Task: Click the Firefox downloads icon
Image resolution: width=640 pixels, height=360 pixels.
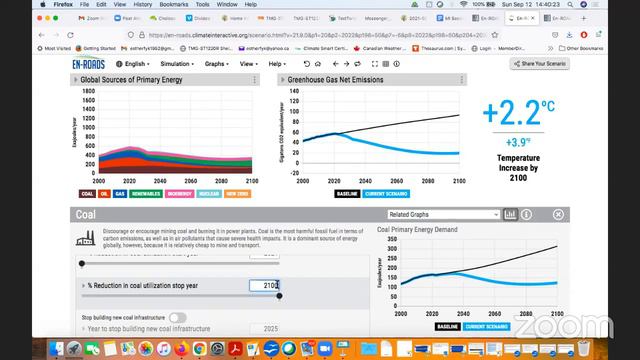Action: (x=569, y=35)
